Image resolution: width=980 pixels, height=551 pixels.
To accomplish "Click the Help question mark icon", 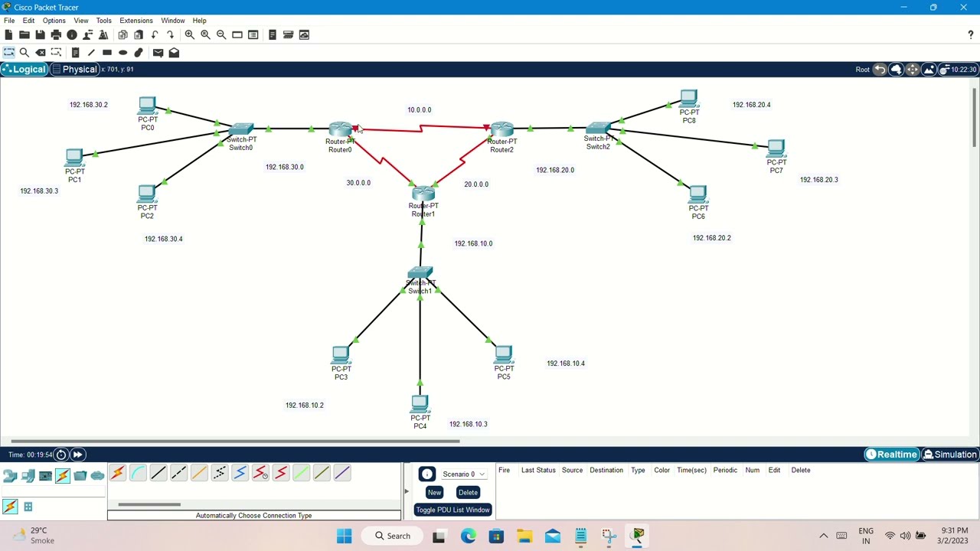I will tap(970, 34).
